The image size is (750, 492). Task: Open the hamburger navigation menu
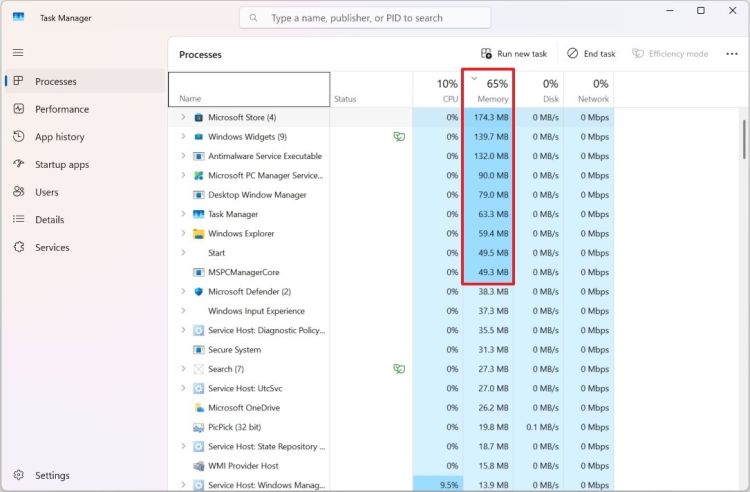(18, 52)
